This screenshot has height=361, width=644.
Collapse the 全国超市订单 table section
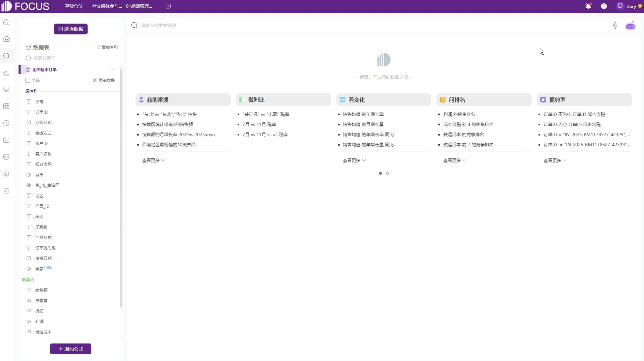pyautogui.click(x=113, y=69)
